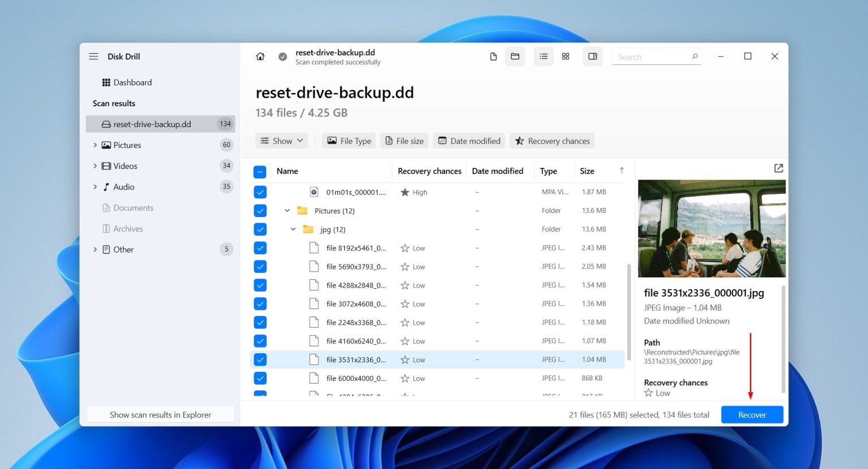Image resolution: width=868 pixels, height=469 pixels.
Task: Click the jpg (12) folder icon
Action: tap(308, 229)
